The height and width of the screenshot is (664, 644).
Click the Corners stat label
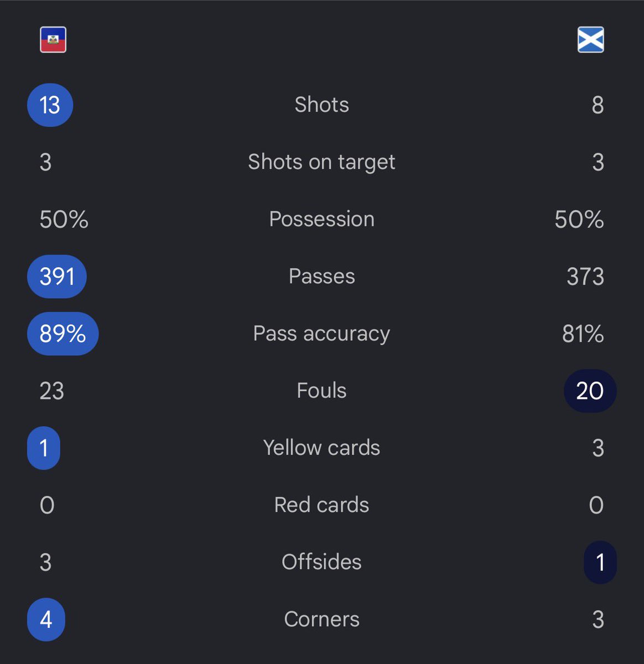point(321,619)
